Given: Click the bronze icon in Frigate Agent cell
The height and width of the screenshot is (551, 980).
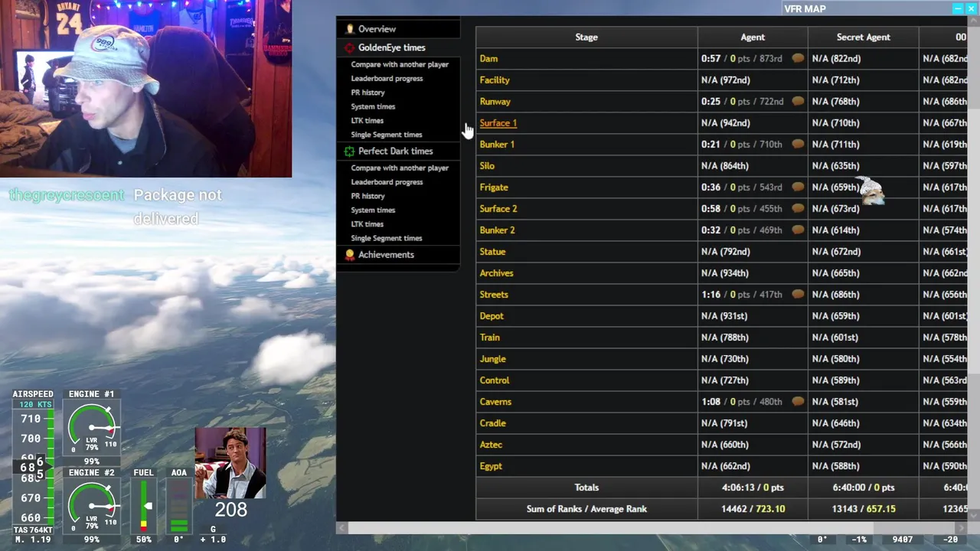Looking at the screenshot, I should point(798,187).
